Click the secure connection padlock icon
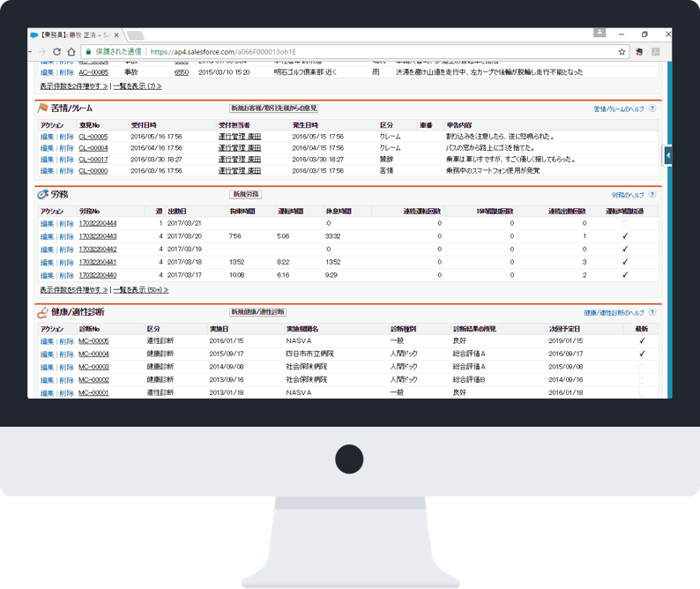Viewport: 700px width, 589px height. [x=88, y=52]
